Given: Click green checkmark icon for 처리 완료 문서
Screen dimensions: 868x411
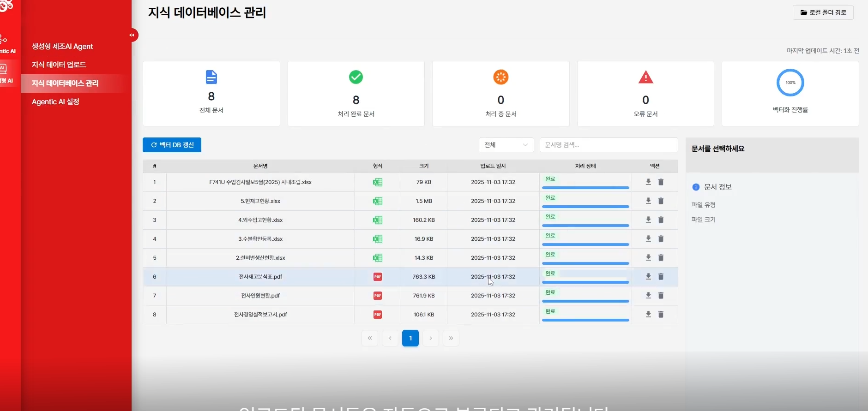Looking at the screenshot, I should [356, 77].
